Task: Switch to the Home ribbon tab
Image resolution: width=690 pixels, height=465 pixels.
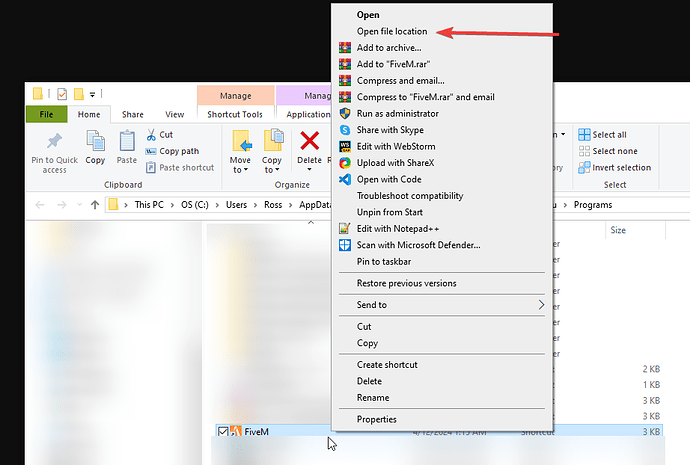Action: [89, 114]
